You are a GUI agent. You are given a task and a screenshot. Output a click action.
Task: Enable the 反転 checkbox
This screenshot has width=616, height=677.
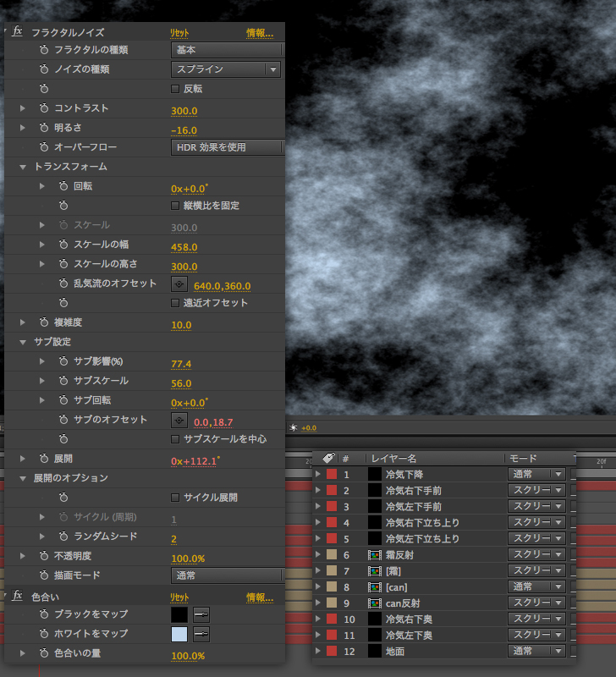(x=175, y=89)
